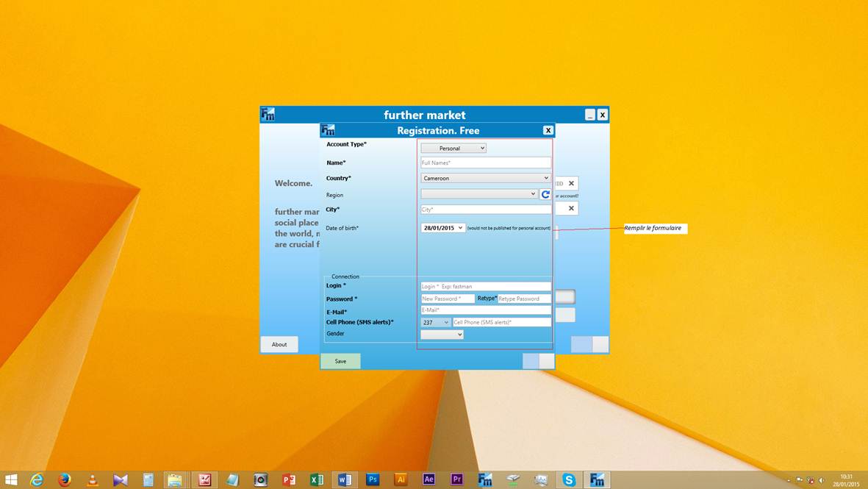Click into the City text field
868x489 pixels.
(x=486, y=210)
